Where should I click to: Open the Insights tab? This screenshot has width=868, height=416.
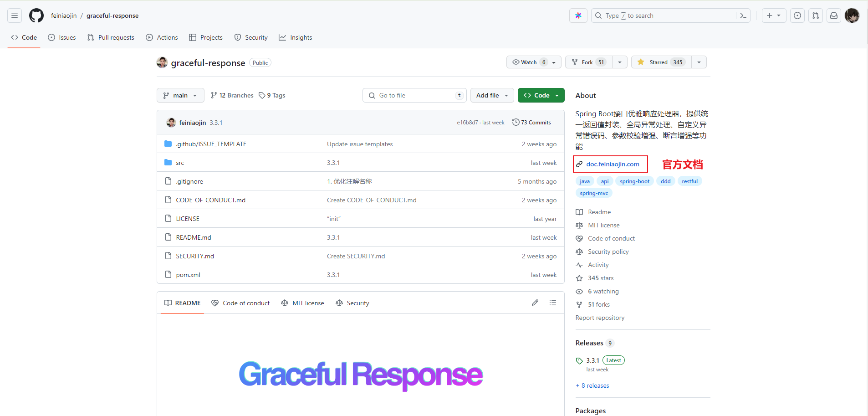[296, 37]
